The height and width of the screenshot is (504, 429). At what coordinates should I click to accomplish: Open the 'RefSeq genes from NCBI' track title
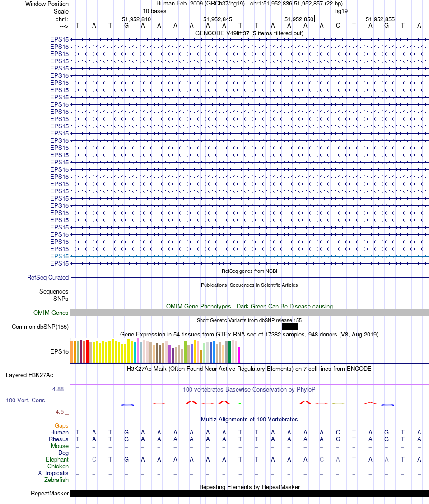(x=249, y=271)
